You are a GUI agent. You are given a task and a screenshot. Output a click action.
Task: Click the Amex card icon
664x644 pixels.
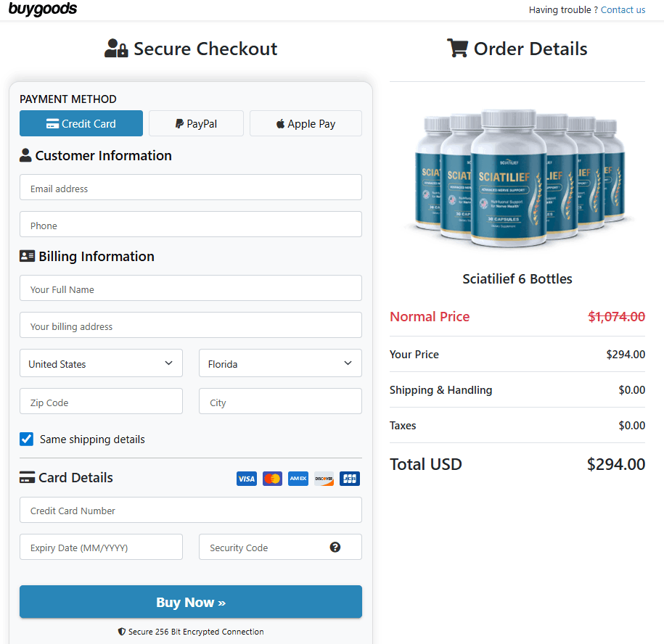click(298, 479)
